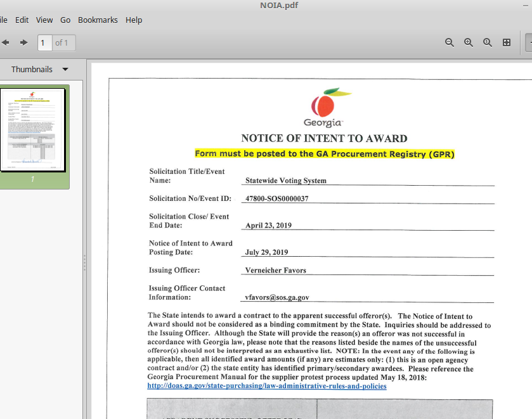The image size is (532, 419).
Task: Click the sidebar pane divider handle
Action: (84, 263)
